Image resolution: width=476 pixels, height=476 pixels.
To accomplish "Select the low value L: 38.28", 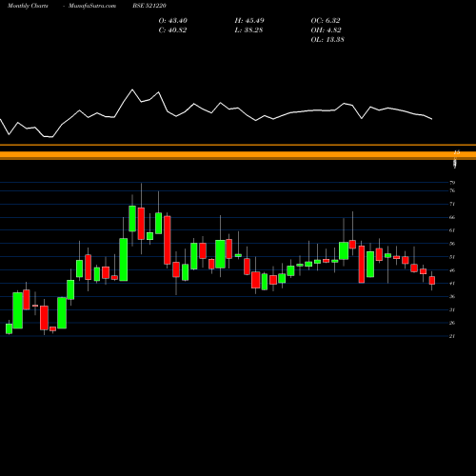I will click(248, 30).
